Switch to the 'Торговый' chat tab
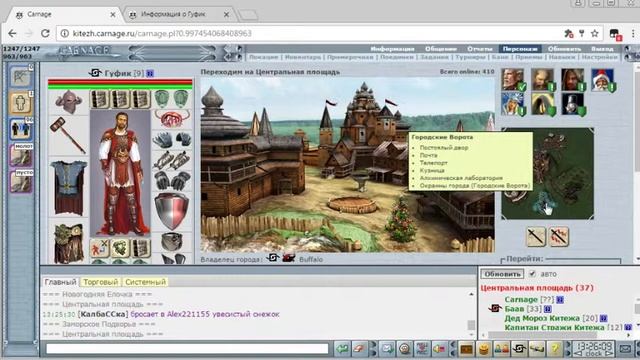The height and width of the screenshot is (360, 640). click(x=100, y=282)
